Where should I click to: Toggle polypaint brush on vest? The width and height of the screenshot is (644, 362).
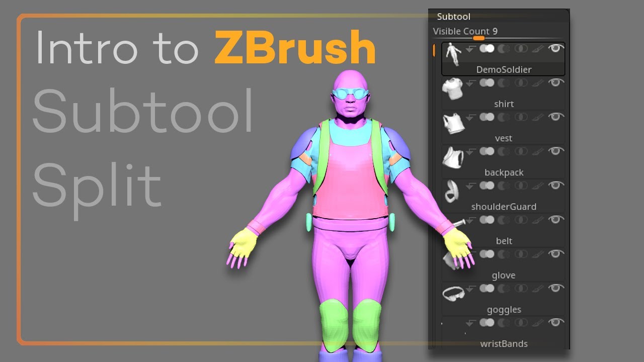click(x=538, y=118)
